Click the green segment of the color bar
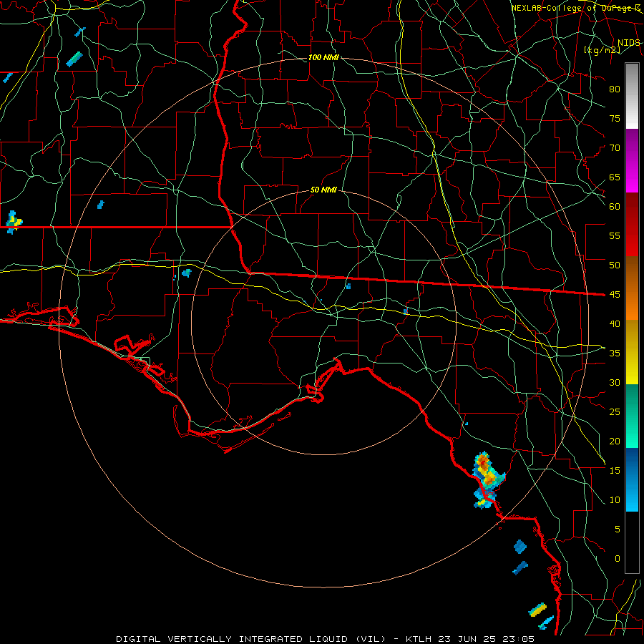The width and height of the screenshot is (644, 644). click(x=632, y=416)
